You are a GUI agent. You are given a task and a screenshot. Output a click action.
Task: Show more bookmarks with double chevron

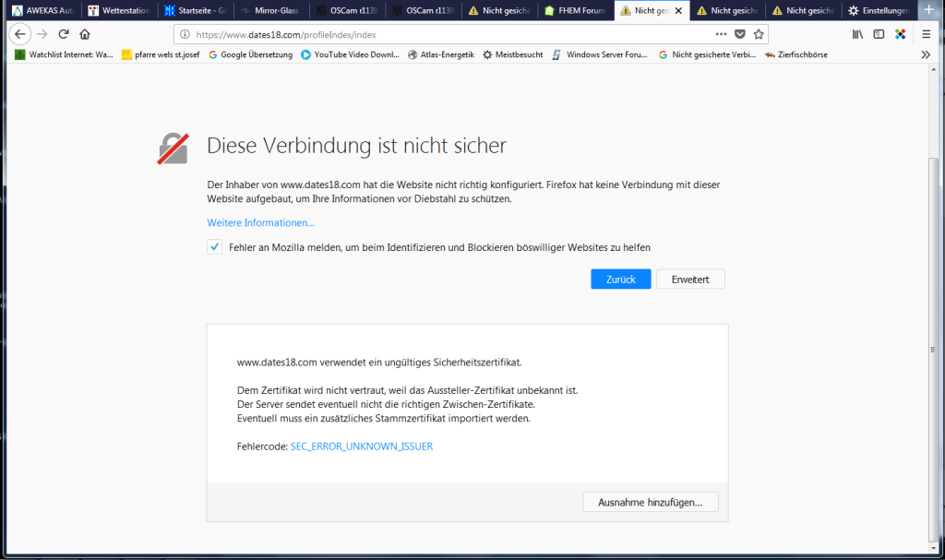[926, 54]
